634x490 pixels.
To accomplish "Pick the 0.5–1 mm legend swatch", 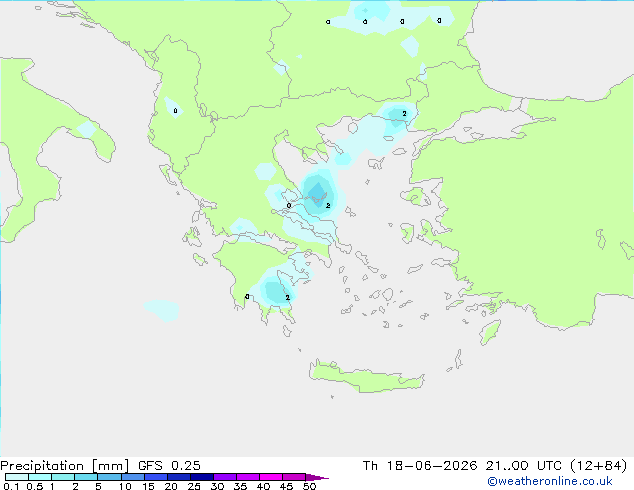I will point(40,477).
